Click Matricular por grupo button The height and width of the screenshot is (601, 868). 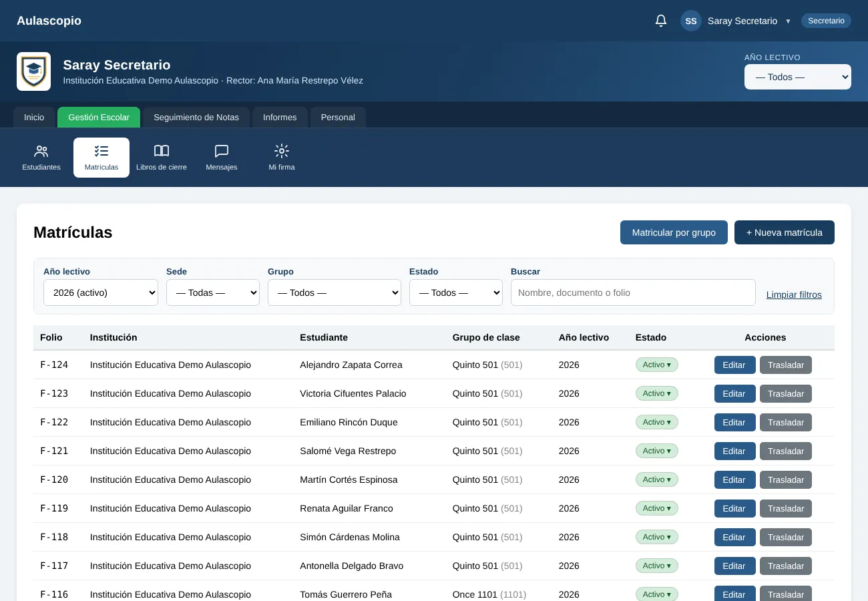click(x=674, y=232)
